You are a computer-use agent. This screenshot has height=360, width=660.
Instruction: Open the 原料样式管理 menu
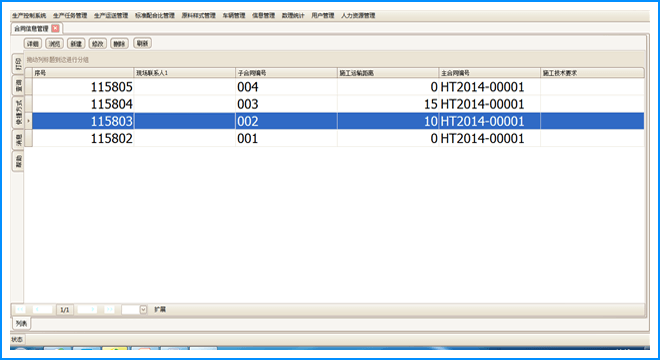pos(198,16)
